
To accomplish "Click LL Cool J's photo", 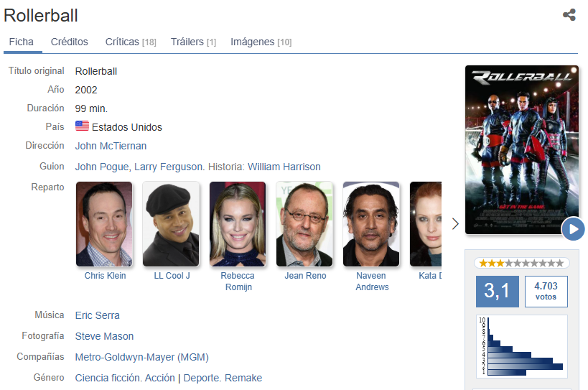I will 171,224.
